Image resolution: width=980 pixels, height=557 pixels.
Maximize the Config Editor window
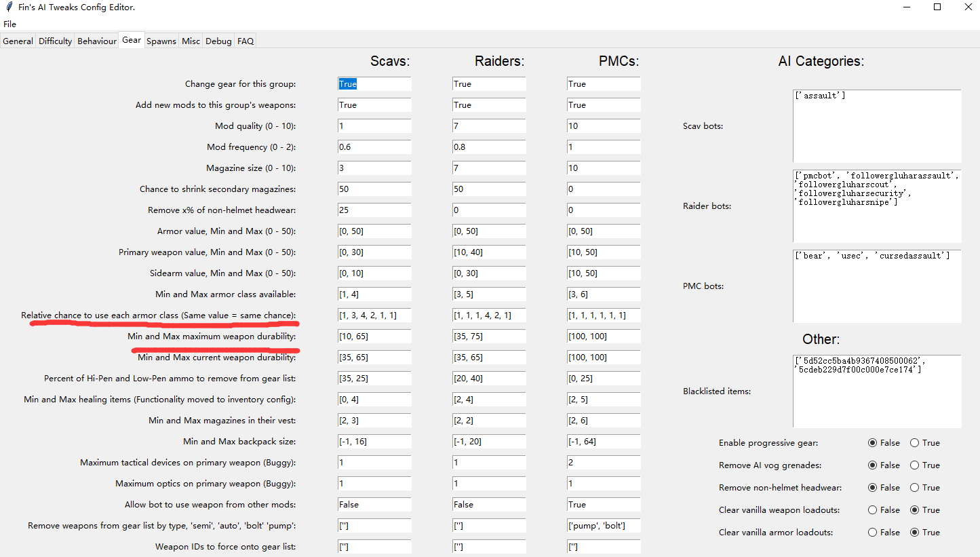937,7
